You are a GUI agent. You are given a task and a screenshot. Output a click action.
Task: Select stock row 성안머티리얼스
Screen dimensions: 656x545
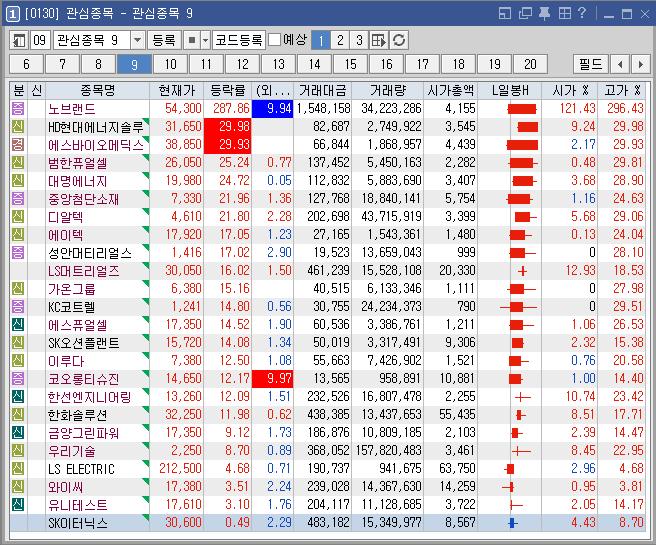(x=328, y=253)
